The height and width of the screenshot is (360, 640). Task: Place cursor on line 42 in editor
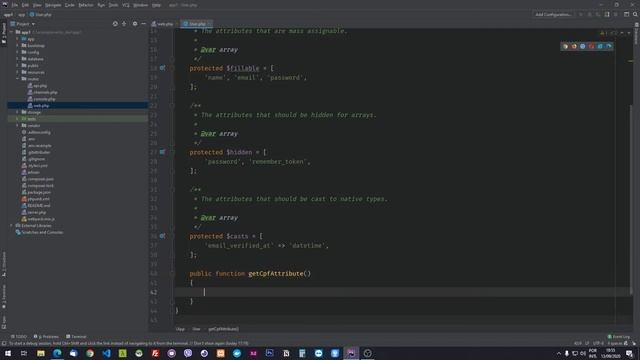click(x=402, y=292)
